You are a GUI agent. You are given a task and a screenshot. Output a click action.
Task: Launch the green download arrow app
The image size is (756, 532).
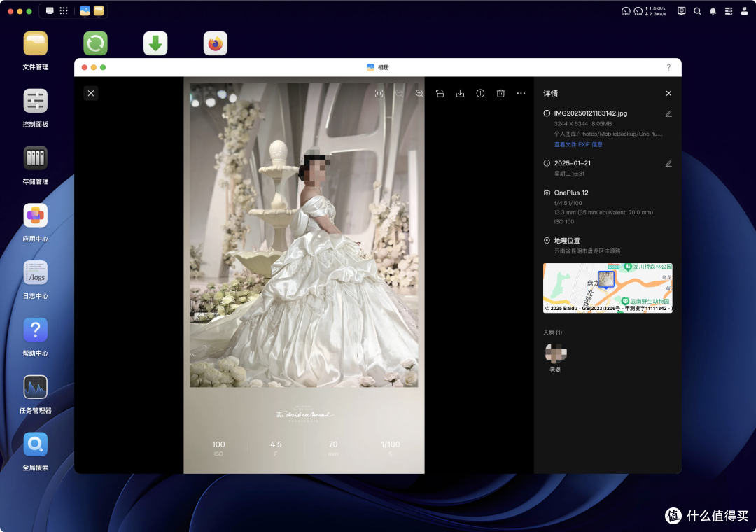click(155, 43)
